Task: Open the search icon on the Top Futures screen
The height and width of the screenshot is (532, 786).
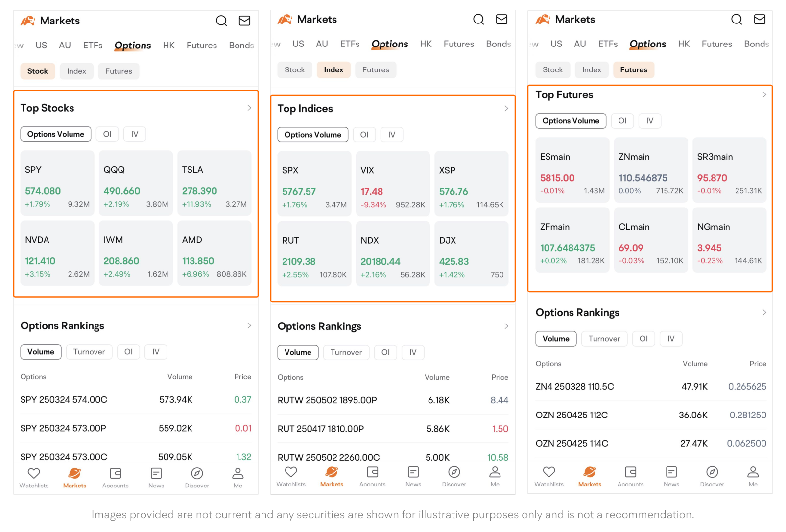Action: tap(737, 20)
